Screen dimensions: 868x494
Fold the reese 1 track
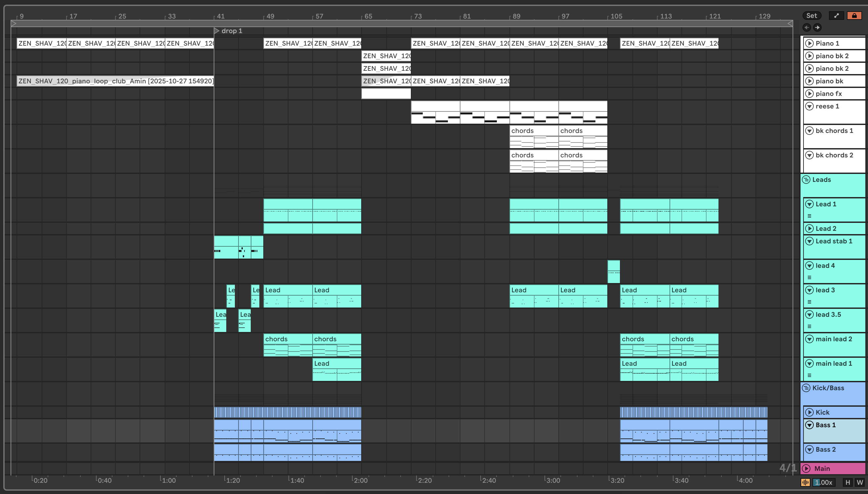[x=810, y=106]
